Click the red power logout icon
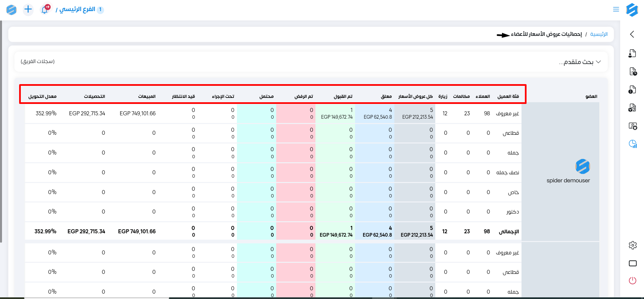This screenshot has width=644, height=299. (x=633, y=281)
